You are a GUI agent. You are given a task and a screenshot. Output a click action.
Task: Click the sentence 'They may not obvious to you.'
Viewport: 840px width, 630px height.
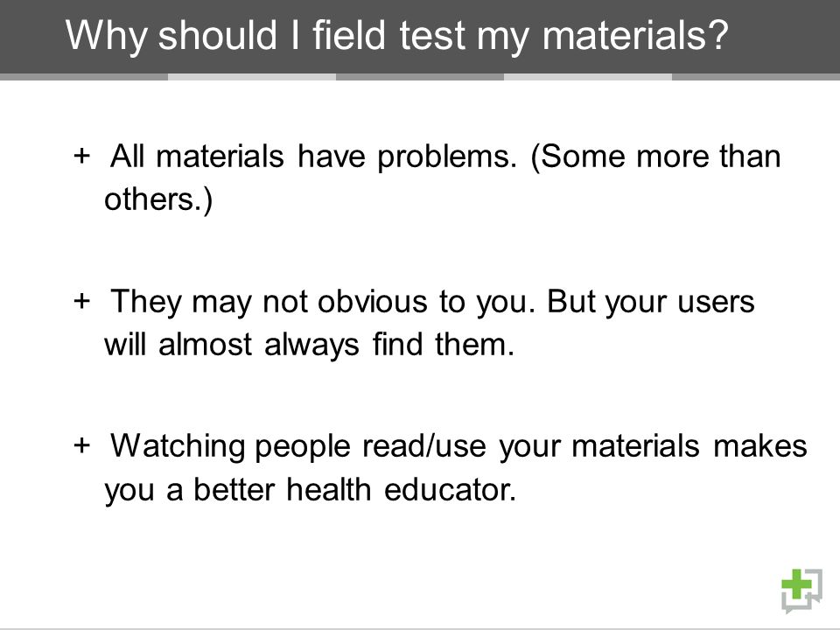[323, 302]
